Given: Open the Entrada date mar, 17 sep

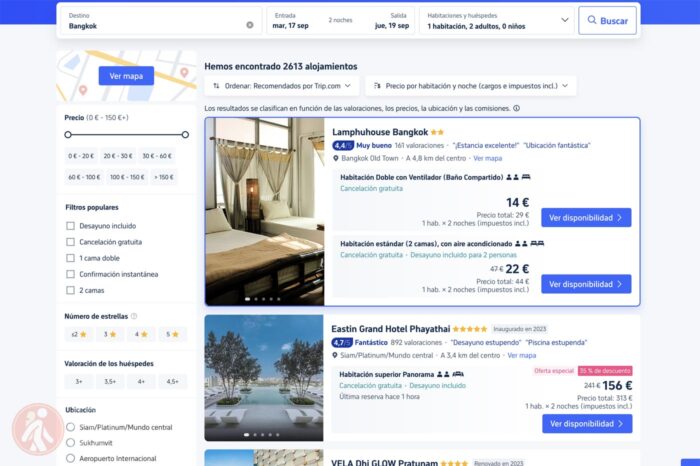Looking at the screenshot, I should [x=291, y=21].
